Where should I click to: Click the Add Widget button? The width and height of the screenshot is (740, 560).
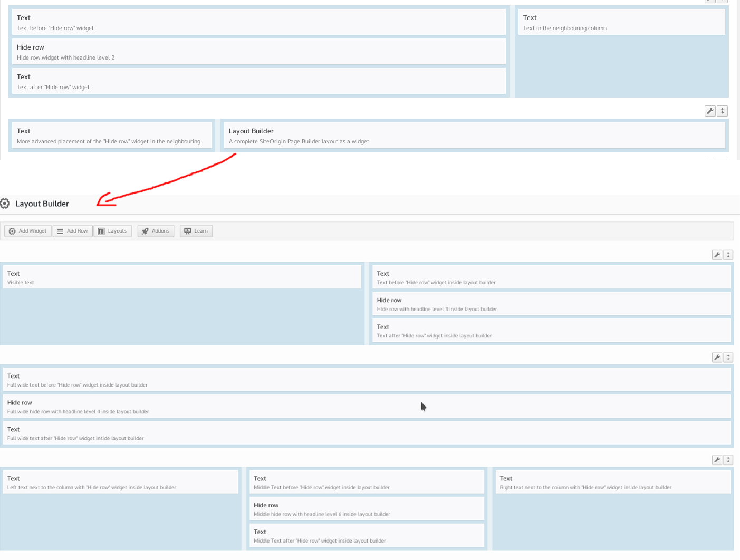(x=28, y=231)
